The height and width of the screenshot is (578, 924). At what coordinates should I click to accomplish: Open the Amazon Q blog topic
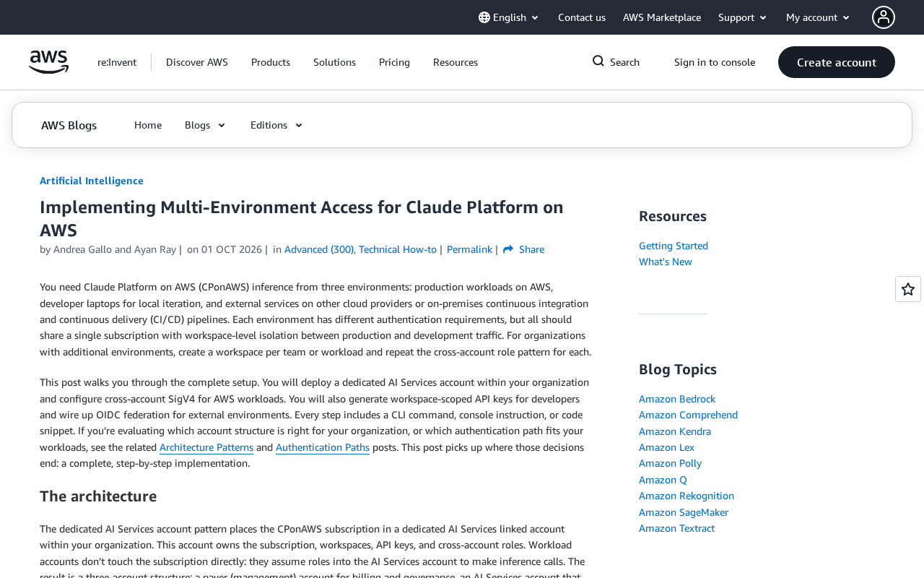coord(663,480)
